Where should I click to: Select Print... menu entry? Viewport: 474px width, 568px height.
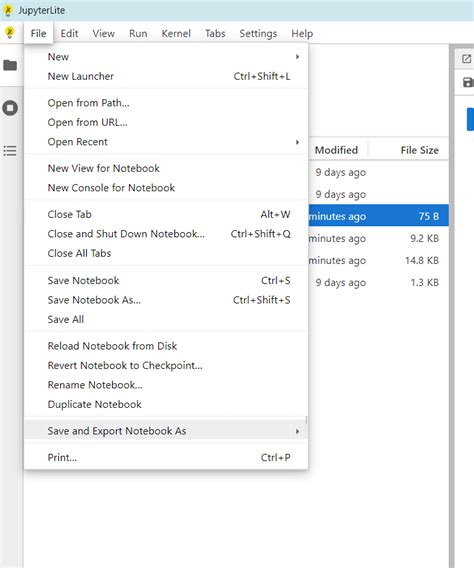166,458
